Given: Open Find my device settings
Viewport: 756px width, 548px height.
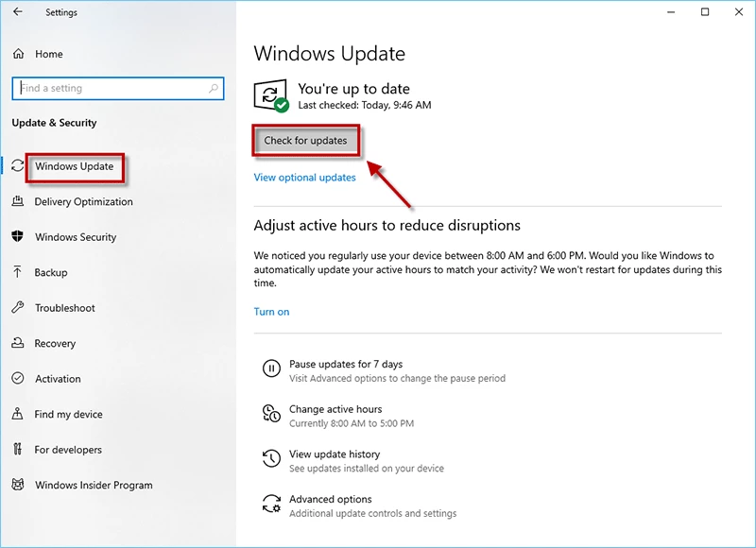Looking at the screenshot, I should coord(68,415).
